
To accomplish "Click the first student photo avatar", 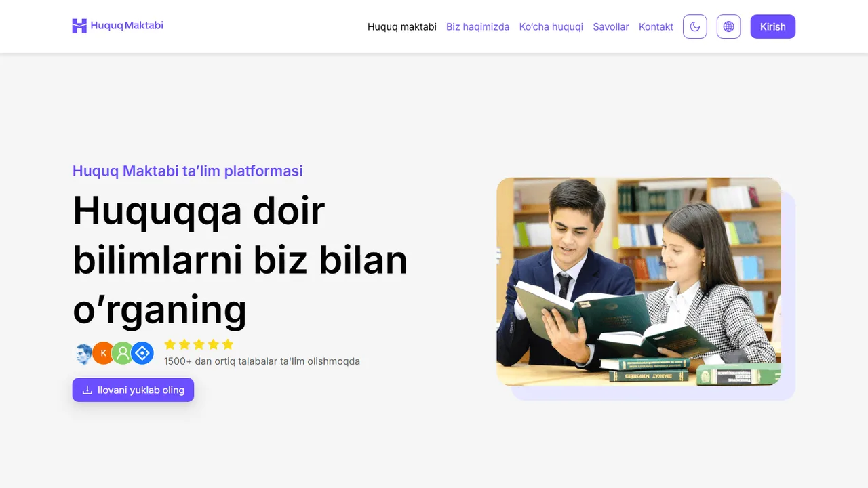I will click(83, 353).
